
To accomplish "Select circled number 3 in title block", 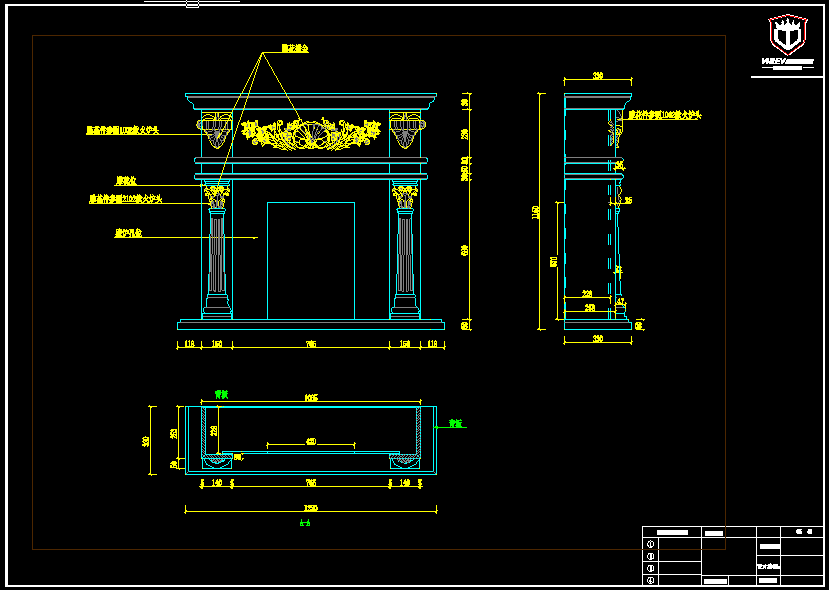I will tap(651, 568).
